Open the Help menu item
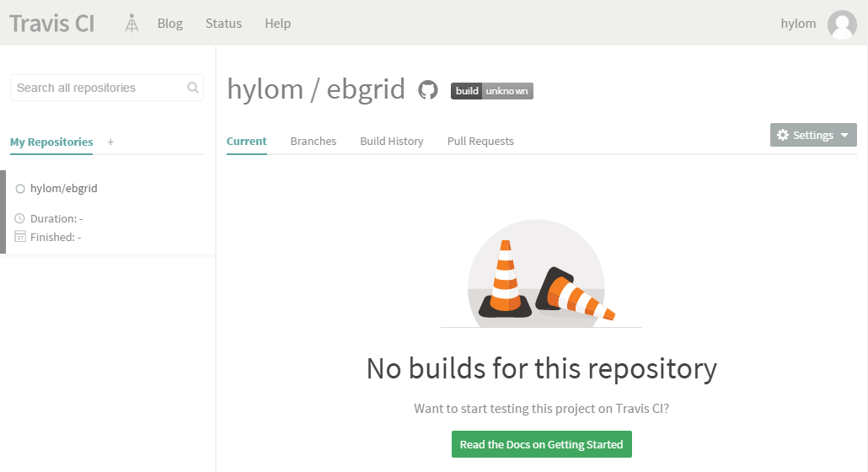The height and width of the screenshot is (472, 868). [x=277, y=24]
